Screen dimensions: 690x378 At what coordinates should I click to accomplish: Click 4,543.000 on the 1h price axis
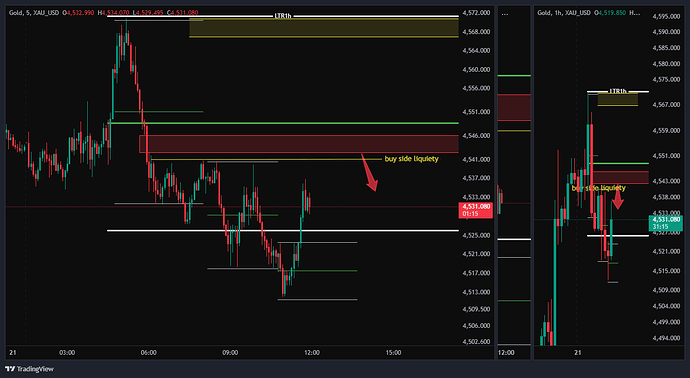[666, 181]
